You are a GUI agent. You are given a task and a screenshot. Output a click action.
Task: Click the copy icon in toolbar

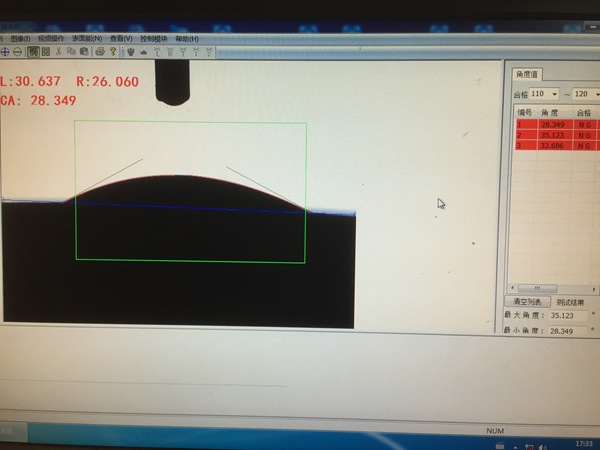click(71, 51)
